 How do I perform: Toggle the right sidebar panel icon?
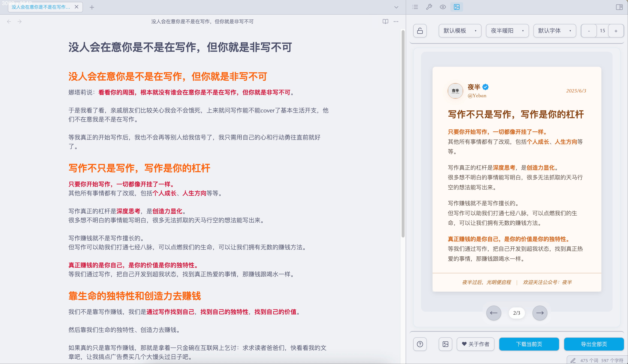pos(619,7)
